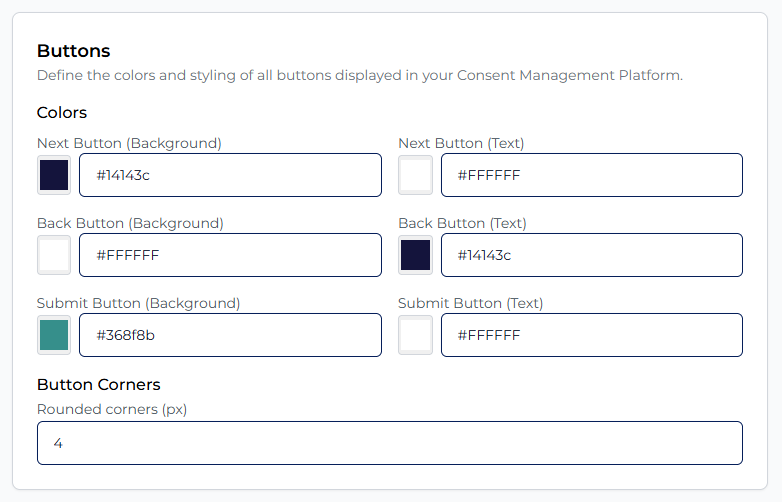Open the Submit Button text color swatch
Viewport: 782px width, 502px height.
415,335
